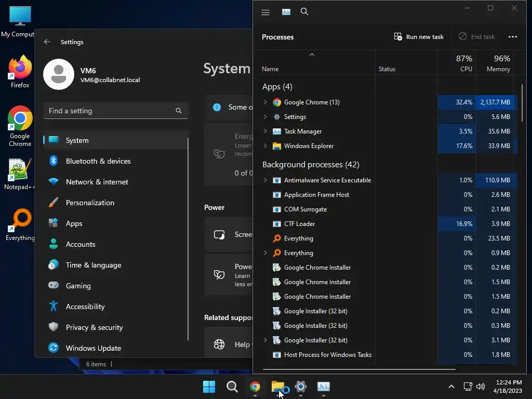This screenshot has width=532, height=399.
Task: Click Run new task button
Action: click(419, 37)
